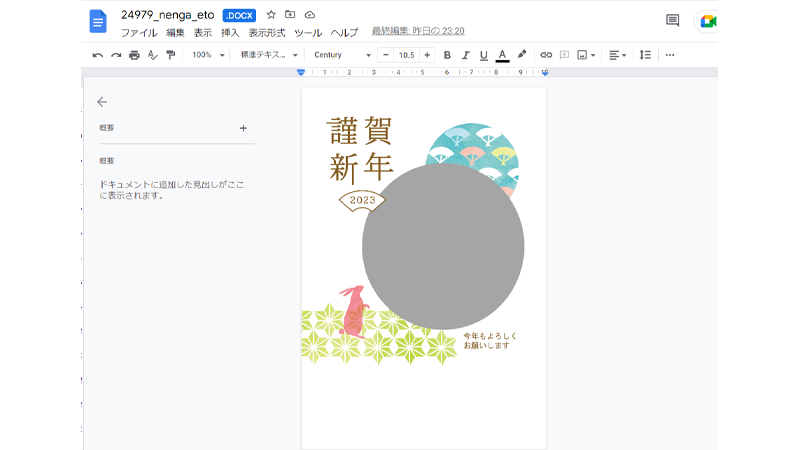Print the document

(134, 55)
